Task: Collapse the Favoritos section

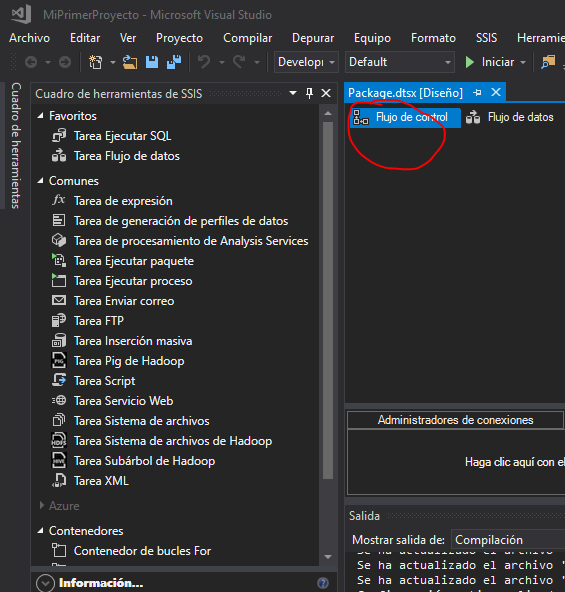Action: click(40, 116)
